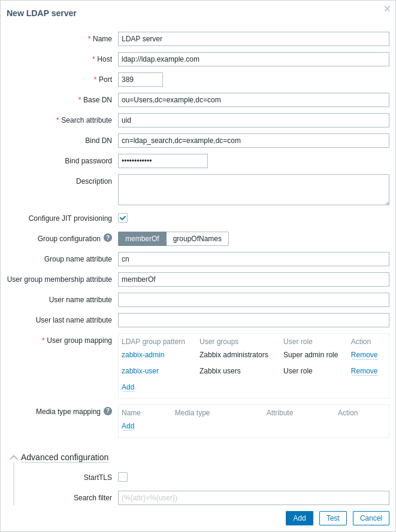Enable the StartTLS checkbox

tap(123, 477)
